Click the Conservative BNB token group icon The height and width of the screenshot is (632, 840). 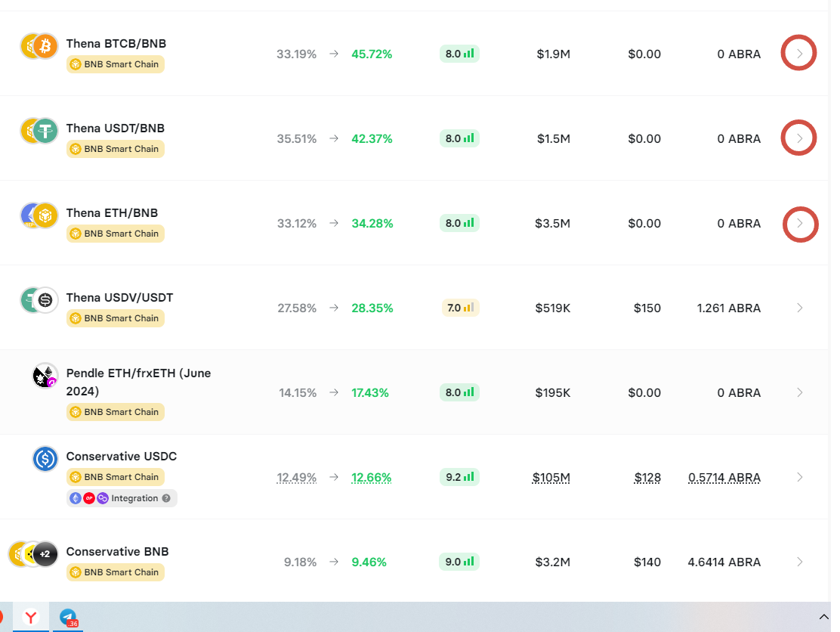[x=33, y=553]
